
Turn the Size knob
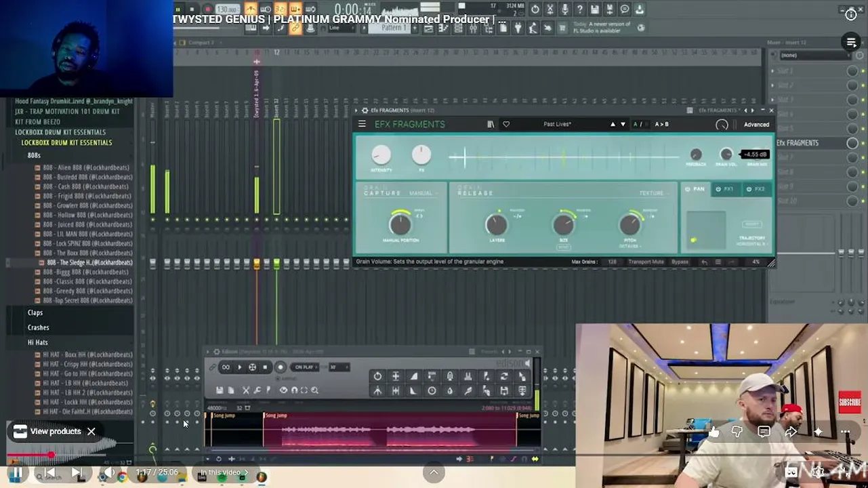563,224
